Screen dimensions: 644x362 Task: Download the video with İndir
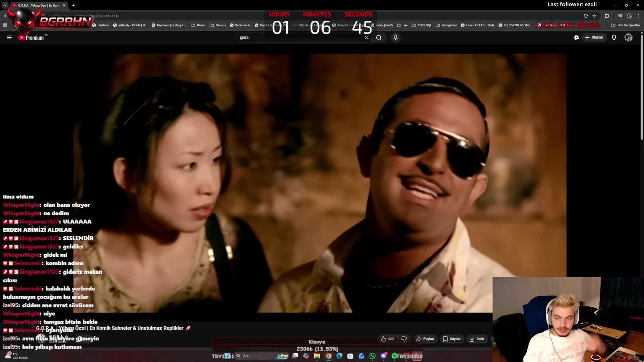(x=477, y=339)
